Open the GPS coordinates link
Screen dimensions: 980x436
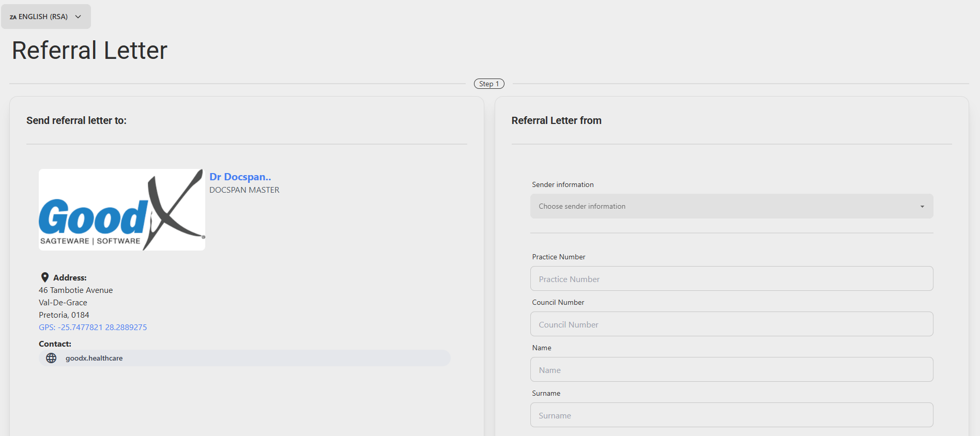tap(93, 327)
